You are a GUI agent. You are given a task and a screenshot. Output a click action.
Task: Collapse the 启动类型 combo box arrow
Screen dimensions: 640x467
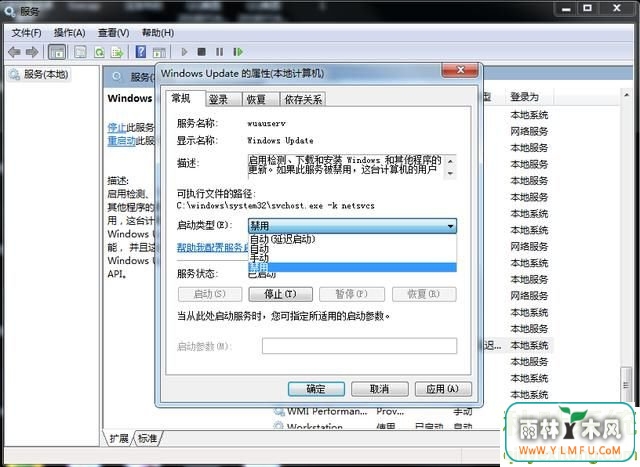[450, 226]
